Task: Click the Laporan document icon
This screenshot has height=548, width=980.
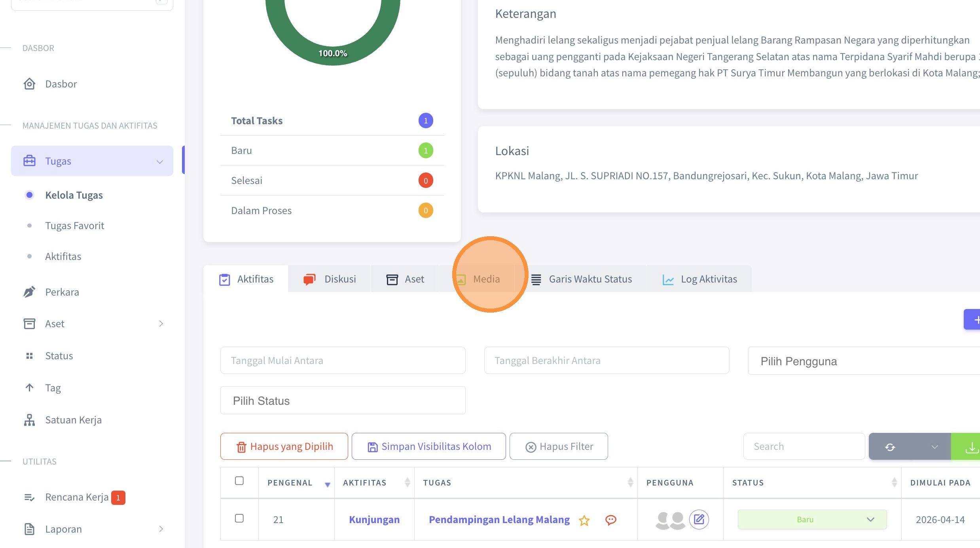Action: pyautogui.click(x=29, y=529)
